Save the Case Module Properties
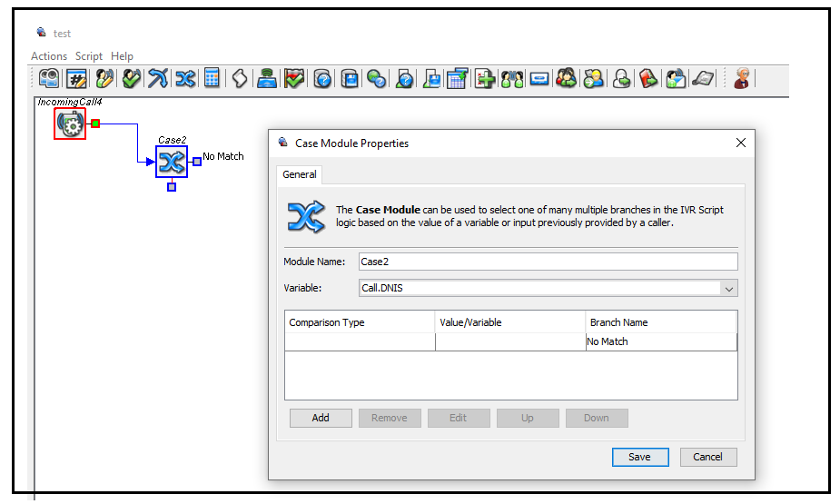Screen dimensions: 840x504 pyautogui.click(x=640, y=458)
